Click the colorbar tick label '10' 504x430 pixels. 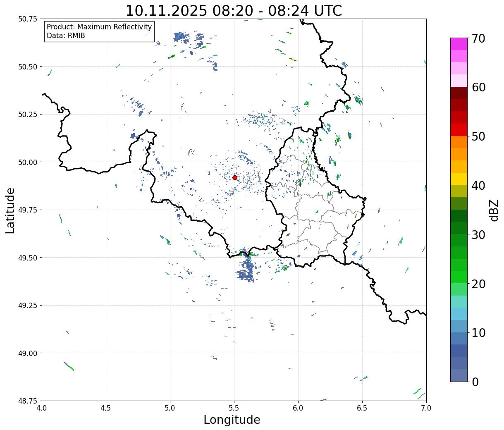click(478, 332)
